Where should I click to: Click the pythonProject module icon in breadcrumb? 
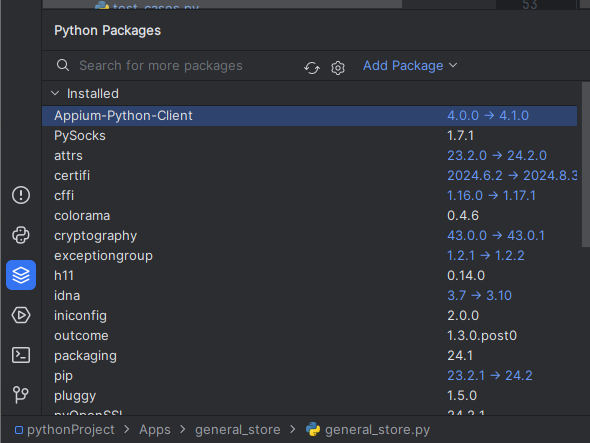(x=19, y=430)
